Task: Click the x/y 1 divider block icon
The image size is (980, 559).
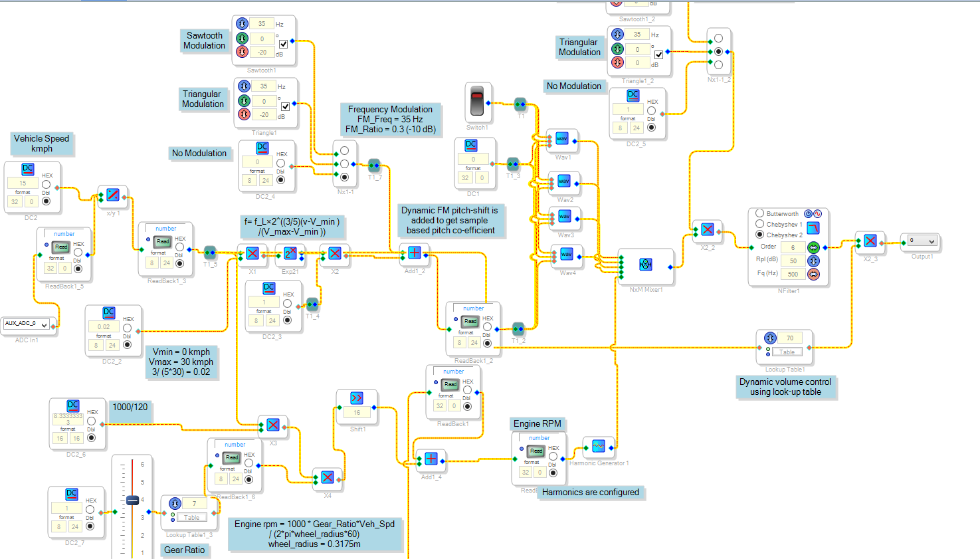Action: click(x=113, y=195)
